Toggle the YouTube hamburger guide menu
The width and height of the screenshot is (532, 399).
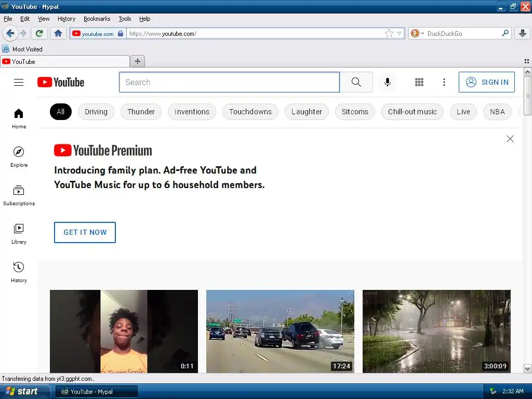[19, 82]
